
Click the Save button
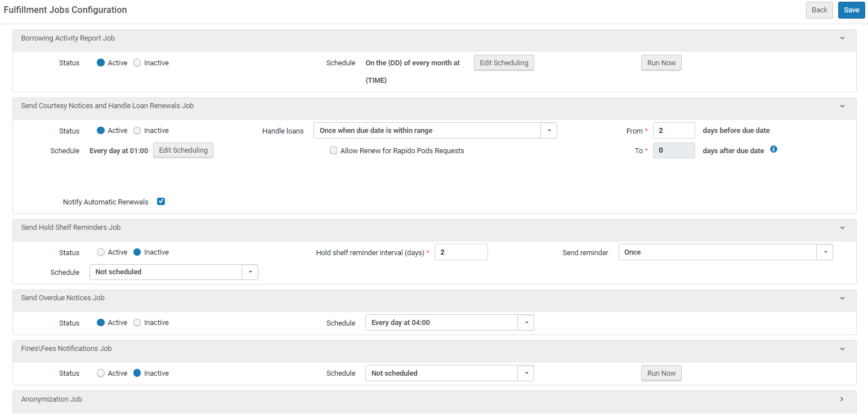click(x=852, y=10)
